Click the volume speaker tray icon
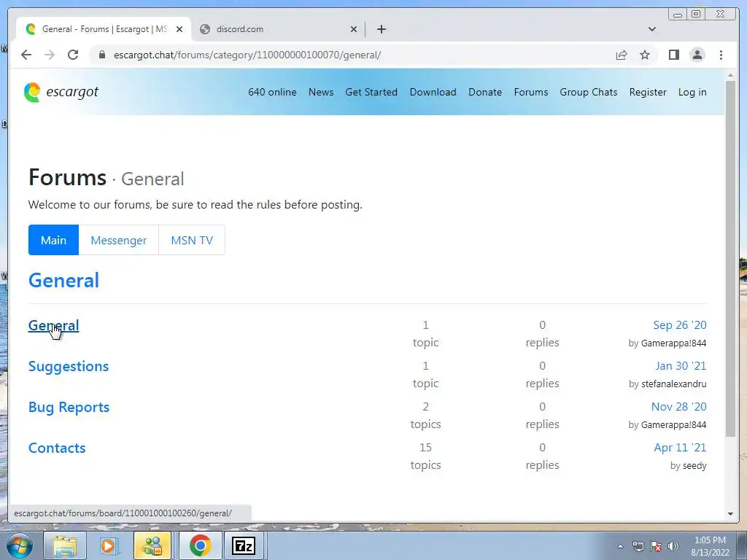Screen dimensions: 747x560 tap(673, 546)
